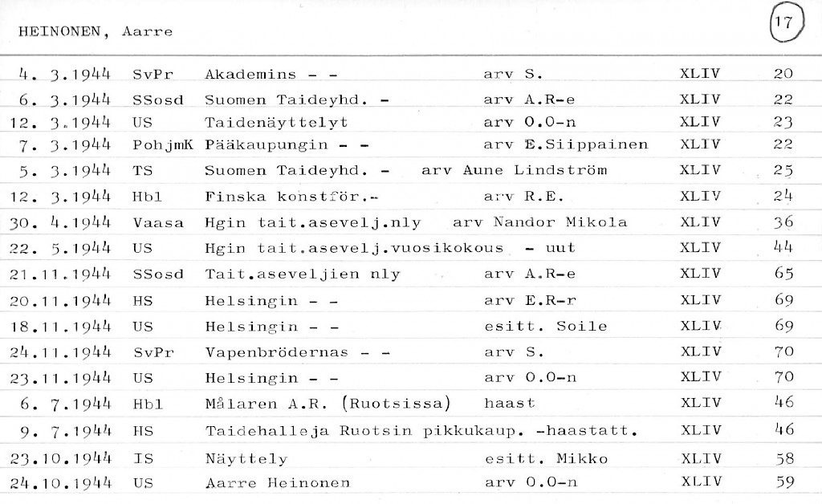822x504 pixels.
Task: Click the date 30. 4.1944
Action: pos(62,222)
